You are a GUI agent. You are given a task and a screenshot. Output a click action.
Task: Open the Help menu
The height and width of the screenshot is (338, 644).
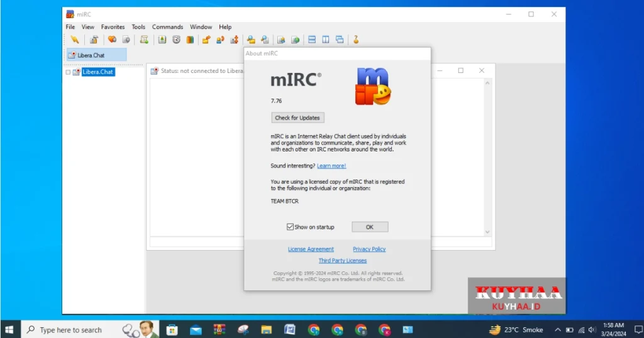pos(225,26)
